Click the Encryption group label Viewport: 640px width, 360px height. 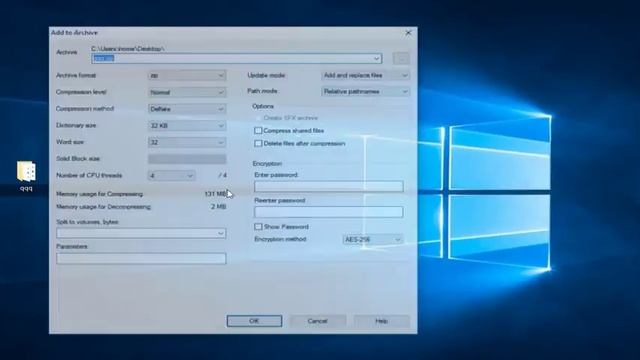tap(267, 164)
